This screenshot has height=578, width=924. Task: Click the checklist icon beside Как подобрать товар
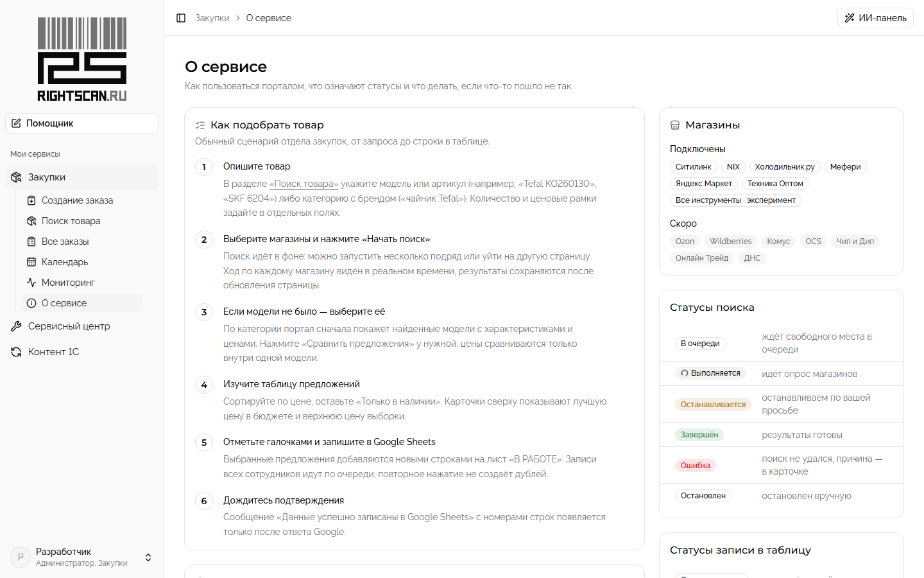200,125
